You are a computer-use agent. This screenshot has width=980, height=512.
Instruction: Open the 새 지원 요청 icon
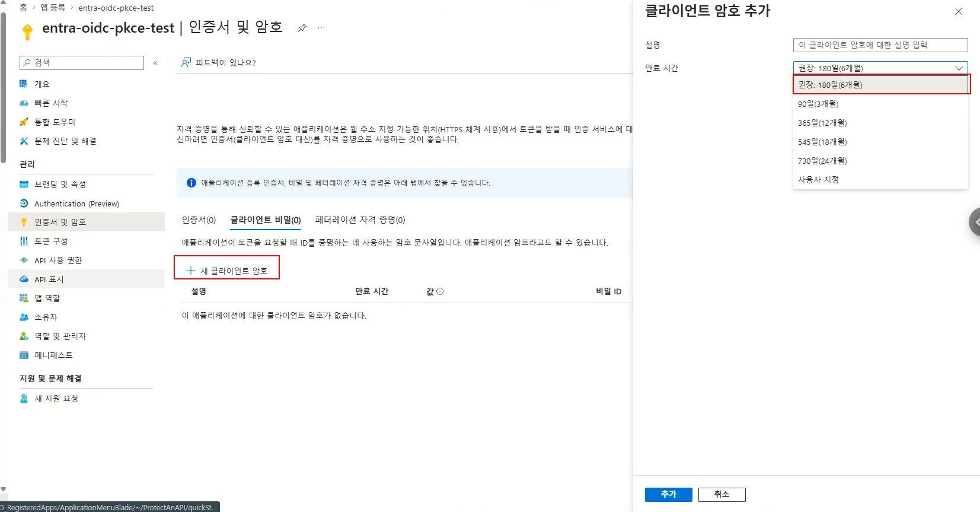point(24,398)
